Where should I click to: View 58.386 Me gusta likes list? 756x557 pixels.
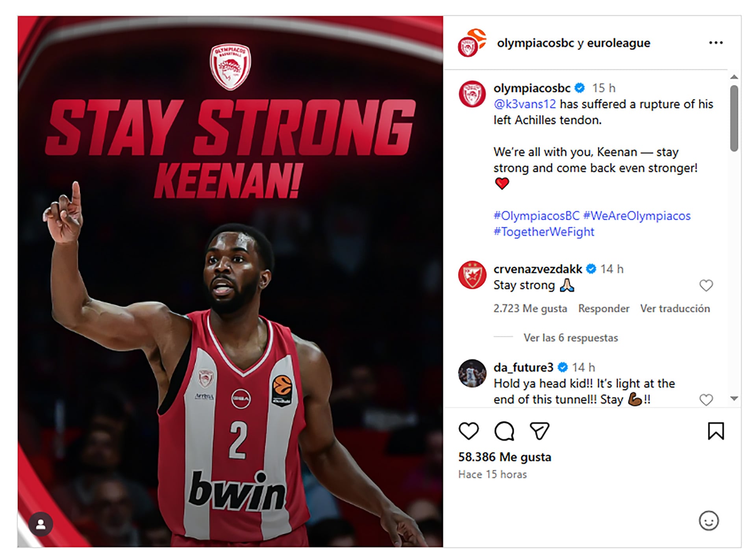(x=505, y=457)
